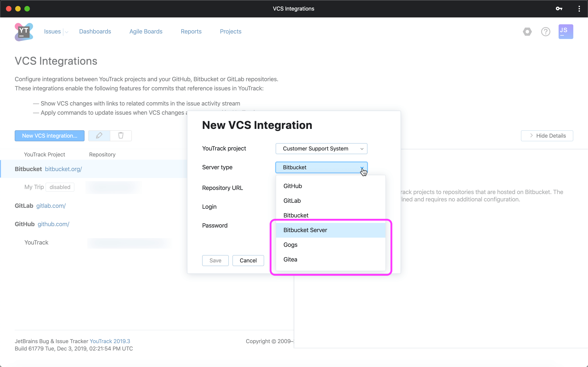The height and width of the screenshot is (367, 588).
Task: Click the YouTrack logo icon
Action: coord(24,32)
